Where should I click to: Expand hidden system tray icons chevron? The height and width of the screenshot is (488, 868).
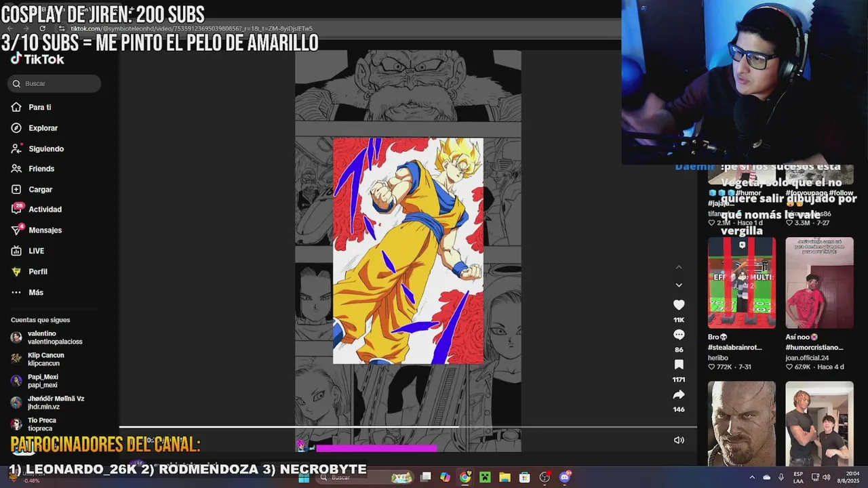click(751, 477)
